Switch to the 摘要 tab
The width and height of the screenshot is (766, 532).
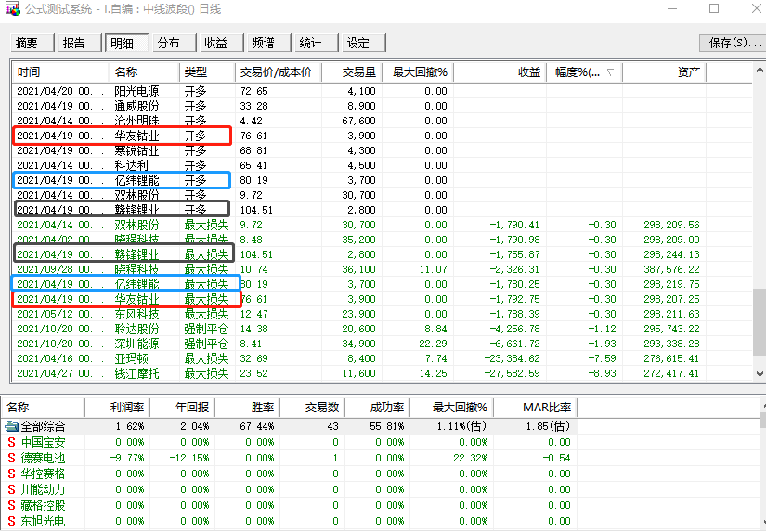coord(28,44)
